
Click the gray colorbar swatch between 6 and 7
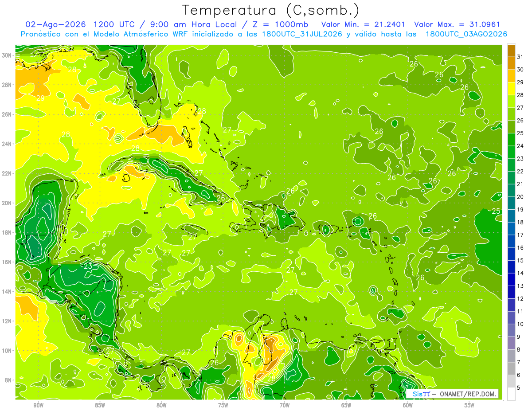click(511, 368)
